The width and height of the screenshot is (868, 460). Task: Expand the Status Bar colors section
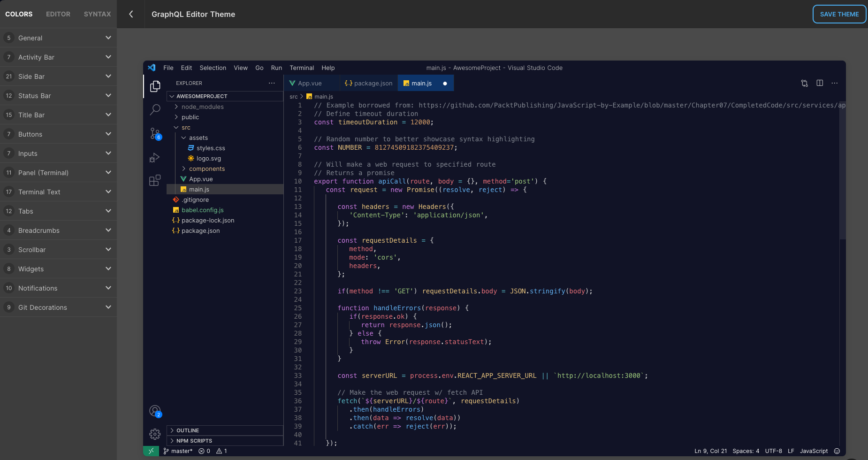tap(58, 96)
